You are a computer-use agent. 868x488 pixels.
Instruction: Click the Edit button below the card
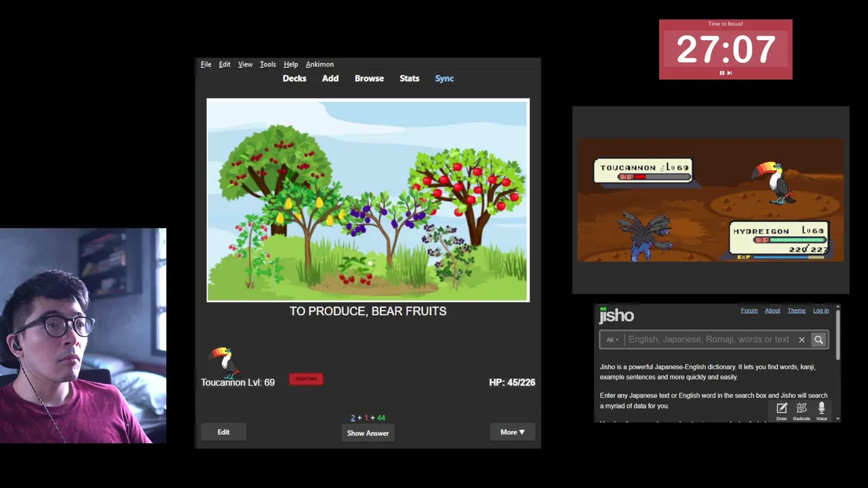223,432
